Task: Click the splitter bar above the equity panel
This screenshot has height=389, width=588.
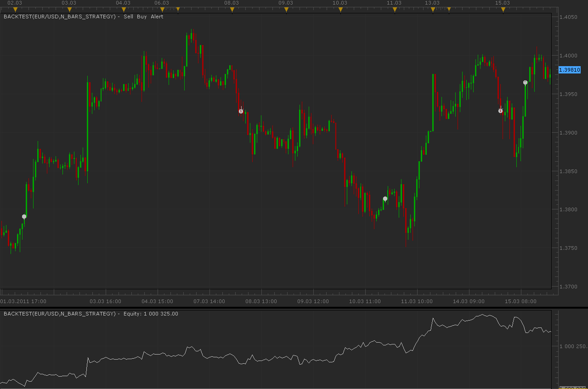Action: coord(294,307)
